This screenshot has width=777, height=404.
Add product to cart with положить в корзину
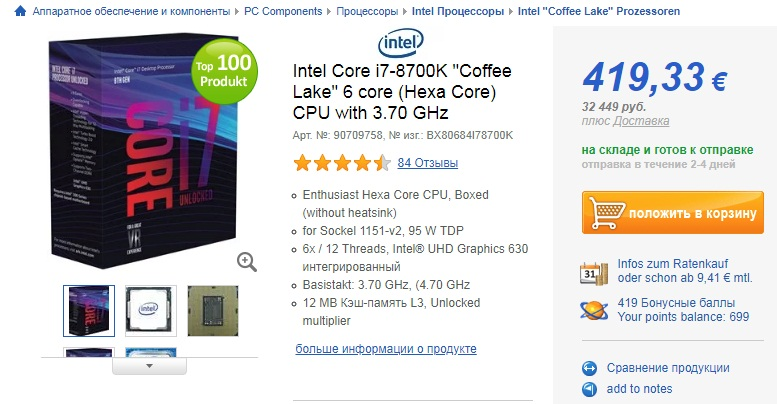pyautogui.click(x=673, y=213)
